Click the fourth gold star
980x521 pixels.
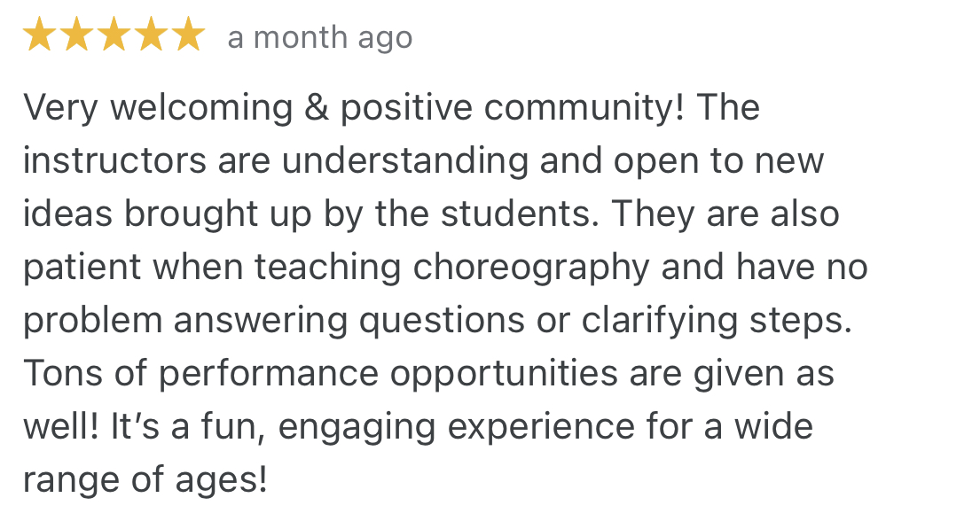[x=151, y=37]
